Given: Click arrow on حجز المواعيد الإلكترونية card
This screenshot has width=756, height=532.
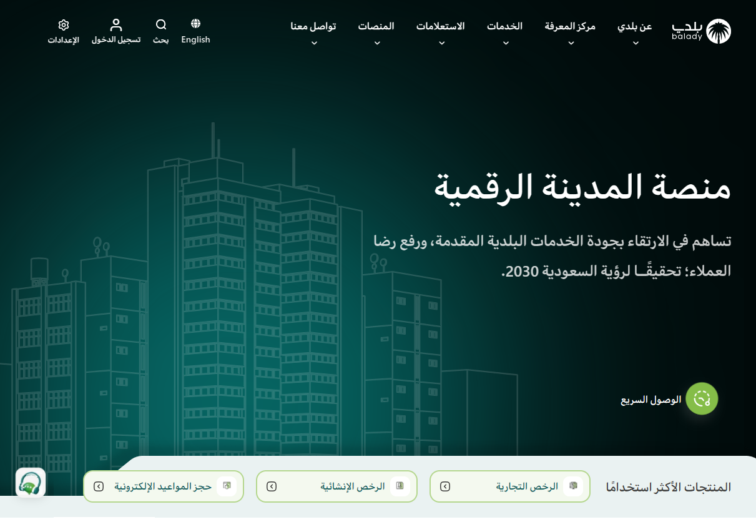Looking at the screenshot, I should [x=99, y=486].
